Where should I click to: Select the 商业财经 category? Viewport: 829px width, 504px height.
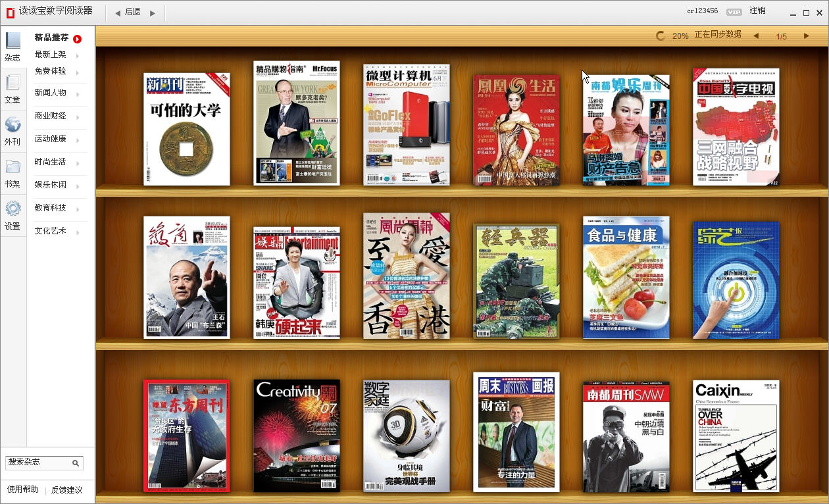coord(51,116)
